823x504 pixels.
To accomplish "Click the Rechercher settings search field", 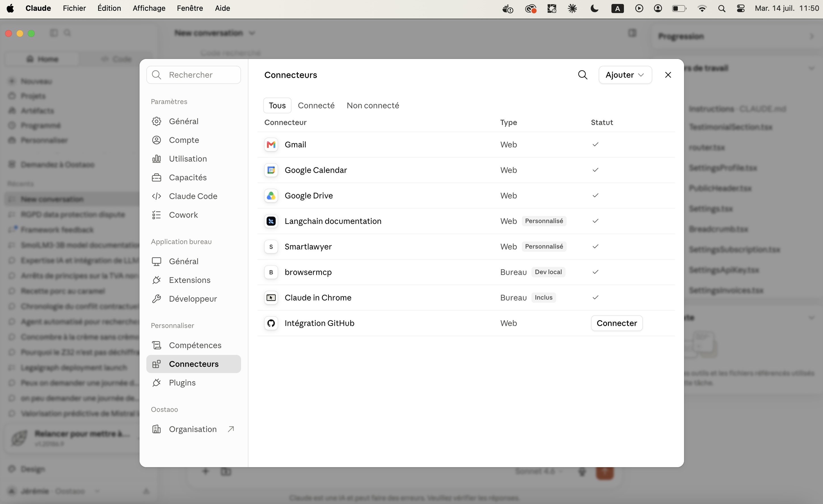I will [x=193, y=75].
